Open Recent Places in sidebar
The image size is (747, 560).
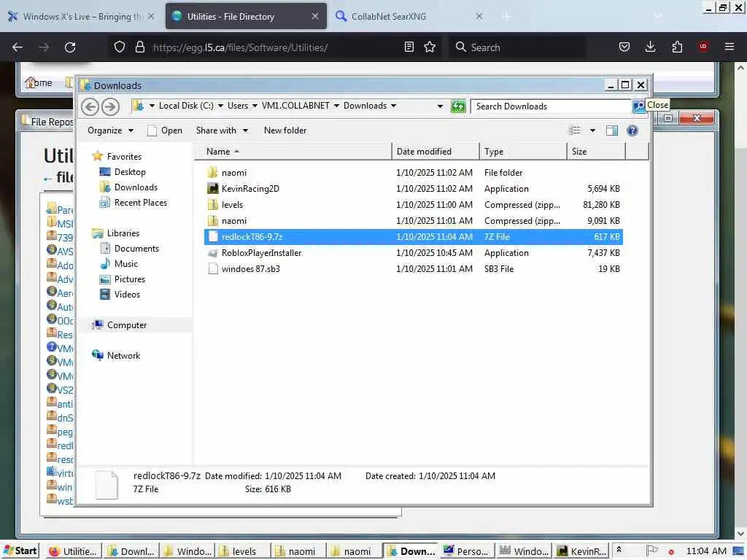[x=133, y=203]
